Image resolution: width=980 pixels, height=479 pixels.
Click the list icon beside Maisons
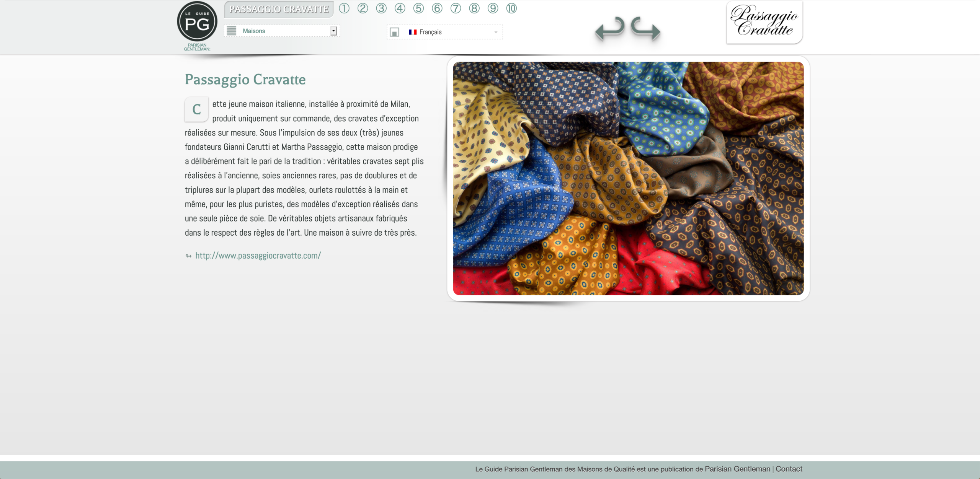point(232,31)
